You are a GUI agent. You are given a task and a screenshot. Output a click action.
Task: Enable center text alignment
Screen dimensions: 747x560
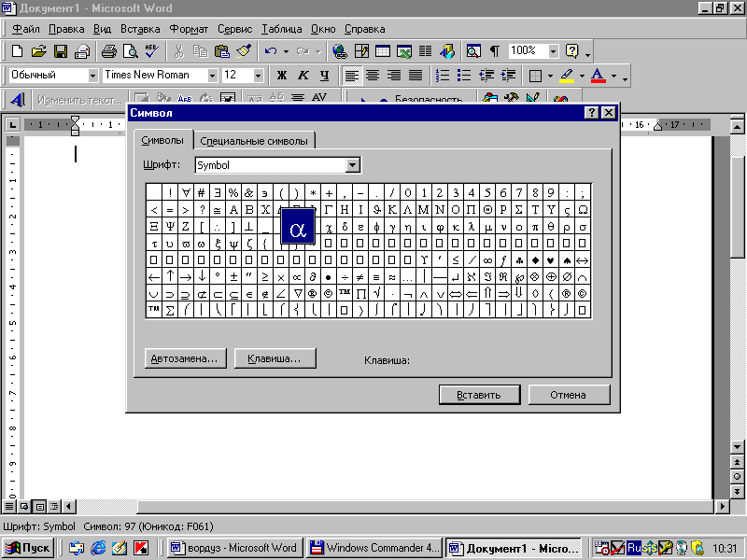pyautogui.click(x=373, y=76)
